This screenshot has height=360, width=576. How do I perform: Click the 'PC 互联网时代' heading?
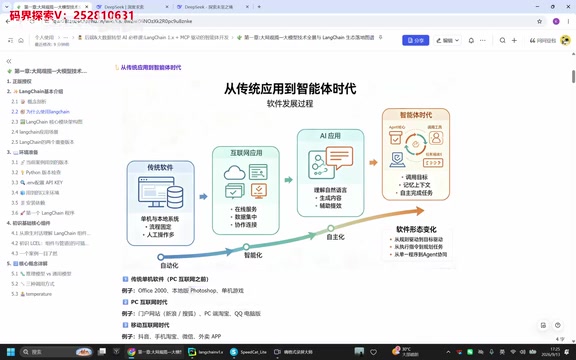[149, 302]
